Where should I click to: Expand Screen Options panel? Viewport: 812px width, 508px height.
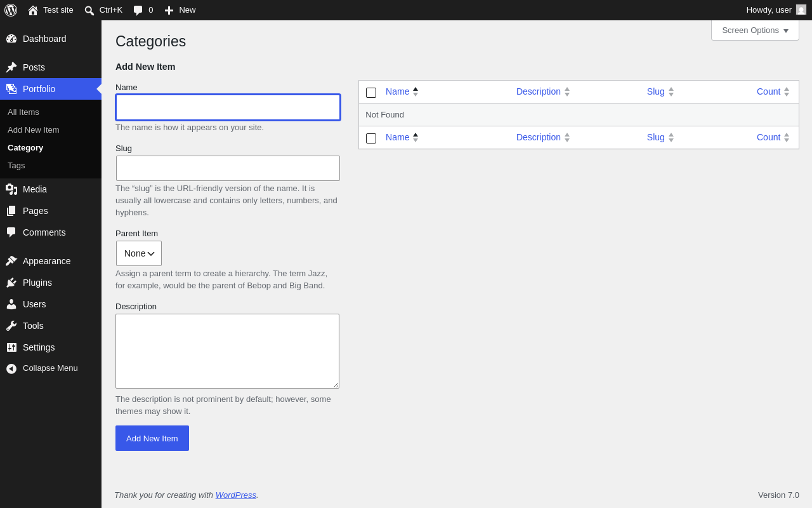[x=755, y=30]
